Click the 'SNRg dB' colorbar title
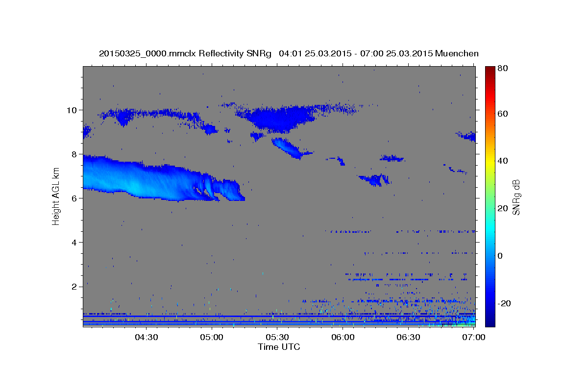Screen dimensions: 588x392 point(516,196)
